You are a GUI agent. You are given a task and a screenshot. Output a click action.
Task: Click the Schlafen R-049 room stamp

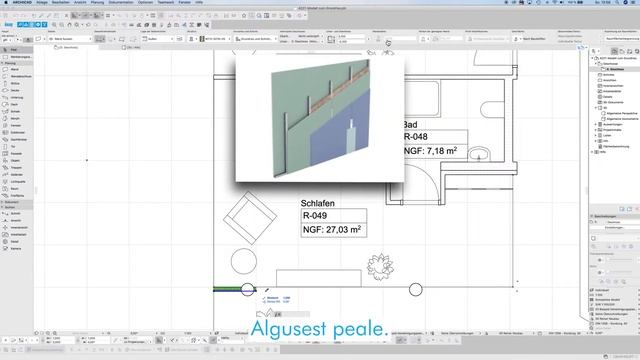333,218
